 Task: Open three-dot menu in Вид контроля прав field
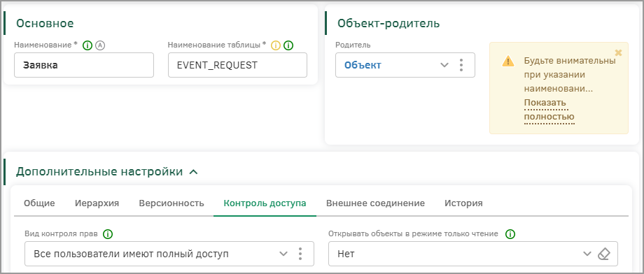[x=300, y=254]
